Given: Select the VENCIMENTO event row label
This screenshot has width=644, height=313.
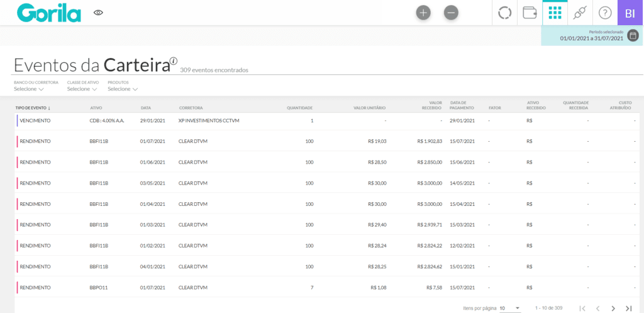Looking at the screenshot, I should [x=35, y=121].
